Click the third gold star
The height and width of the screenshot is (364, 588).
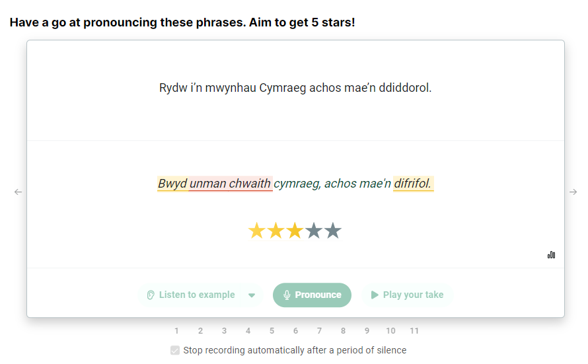pyautogui.click(x=295, y=231)
